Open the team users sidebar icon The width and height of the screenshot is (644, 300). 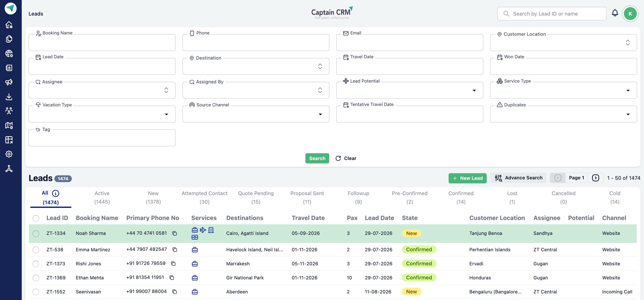coord(9,111)
